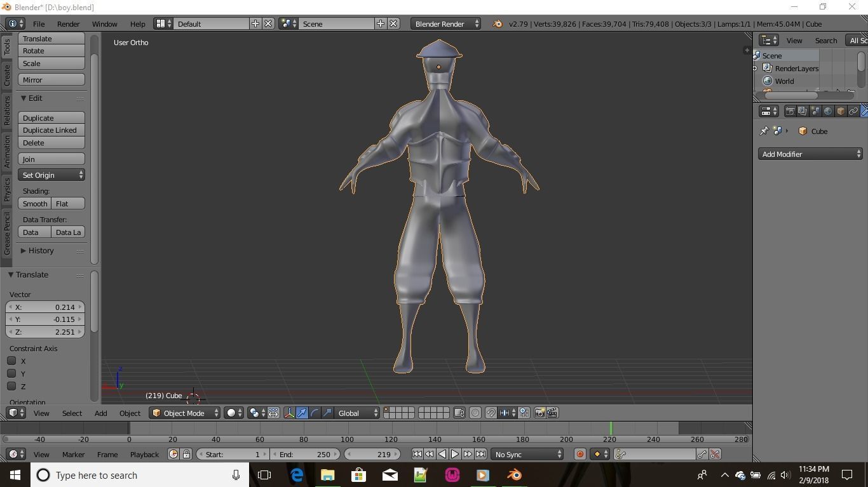868x487 pixels.
Task: Click the lock to scene layers icon
Action: point(459,413)
